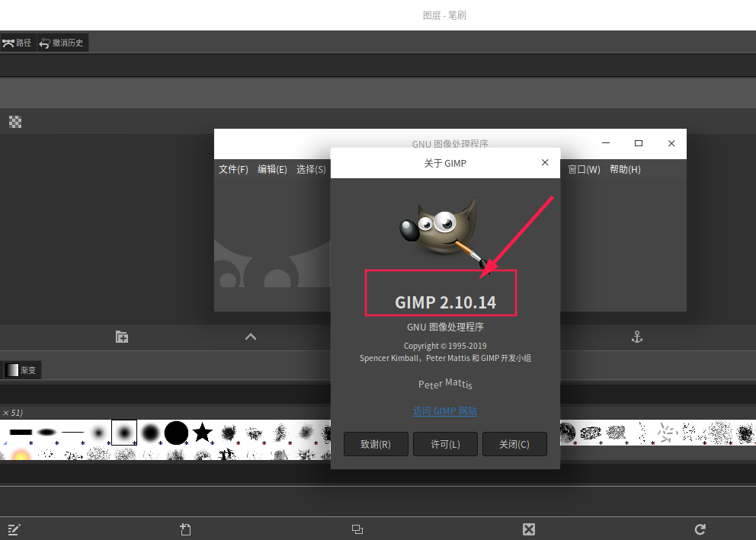
Task: Select the hard black rectangle brush
Action: point(21,432)
